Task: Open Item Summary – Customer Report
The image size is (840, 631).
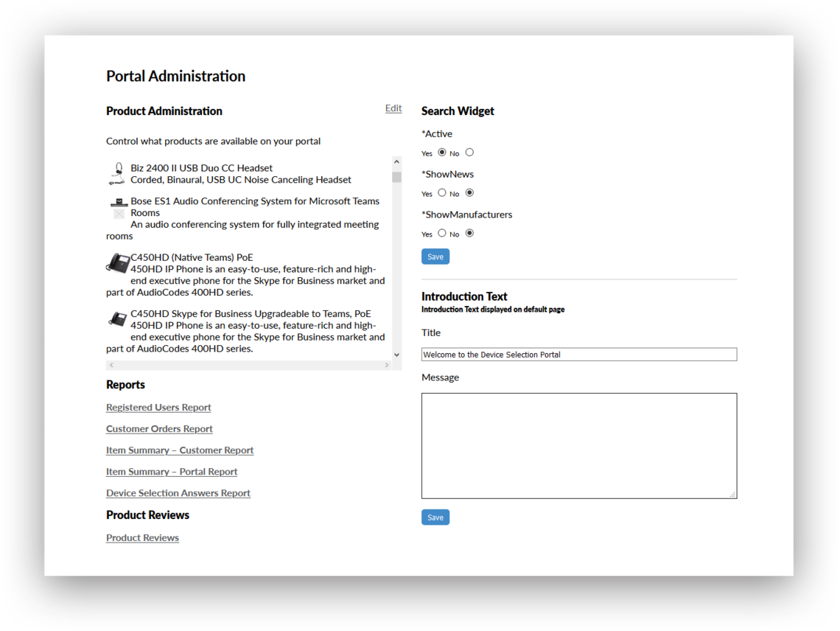Action: coord(180,450)
